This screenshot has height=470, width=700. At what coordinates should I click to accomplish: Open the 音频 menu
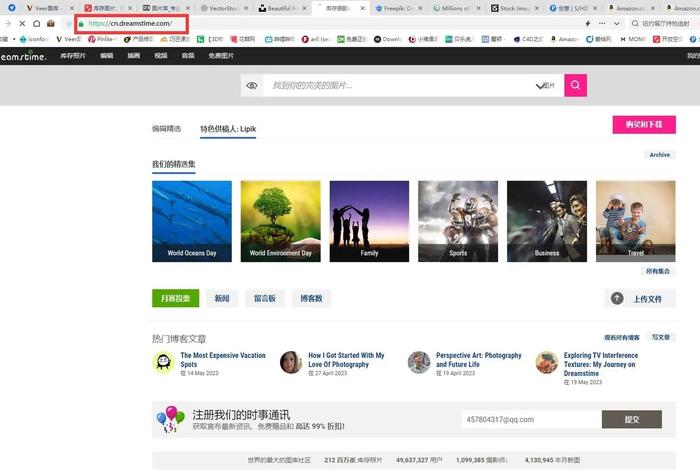pyautogui.click(x=188, y=56)
